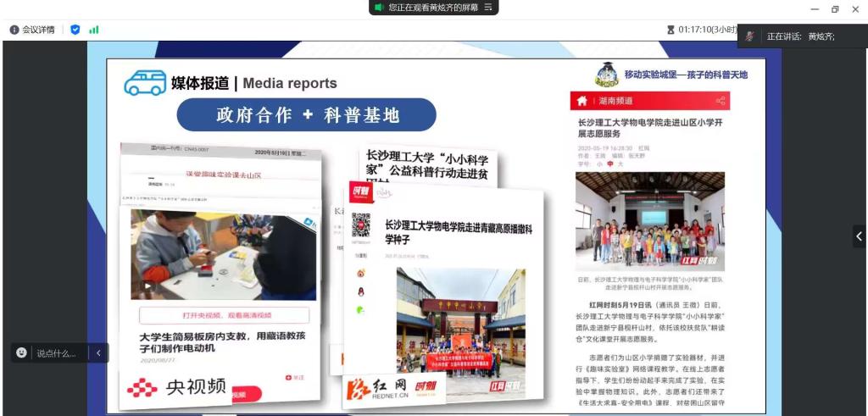Expand the right side panel arrow
Screen dimensions: 868x416
[860, 236]
